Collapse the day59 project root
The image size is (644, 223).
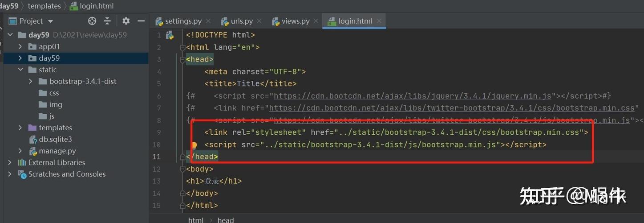point(10,35)
